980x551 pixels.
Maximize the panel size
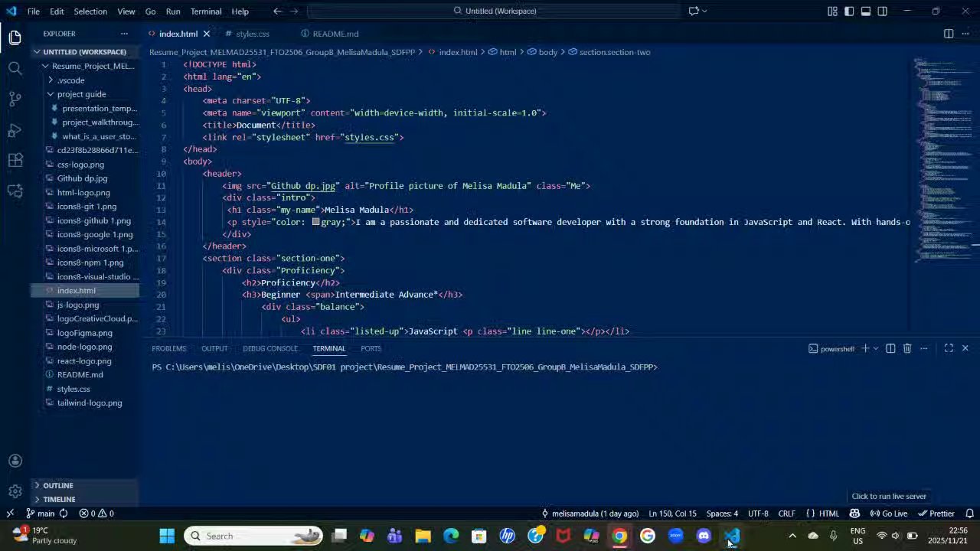point(949,349)
